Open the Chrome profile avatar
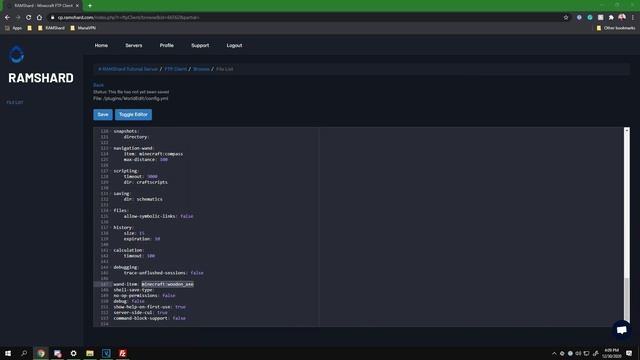640x360 pixels. point(622,17)
